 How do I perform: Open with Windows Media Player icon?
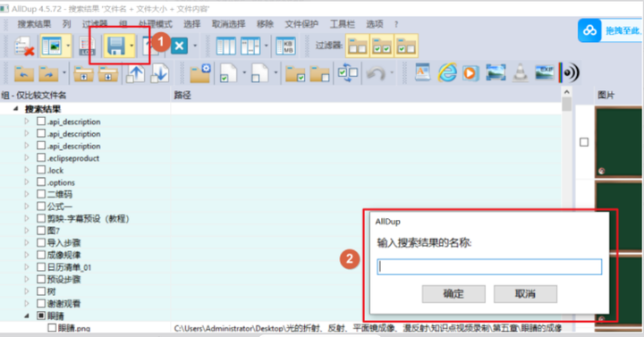click(x=470, y=73)
